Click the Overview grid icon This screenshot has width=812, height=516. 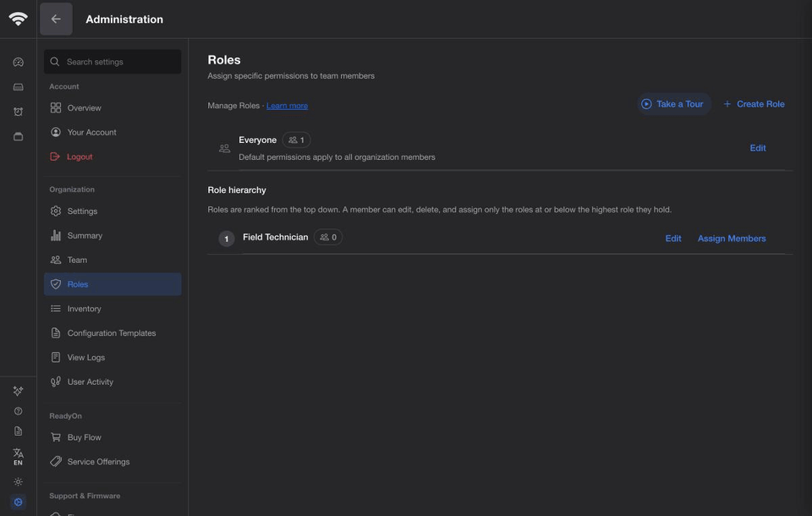[56, 107]
